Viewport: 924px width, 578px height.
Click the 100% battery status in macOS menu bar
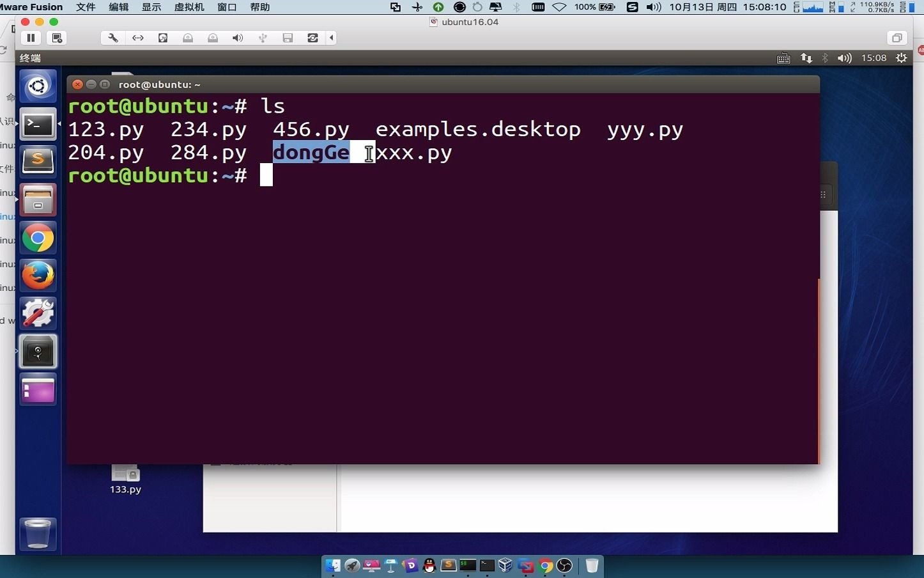(595, 7)
